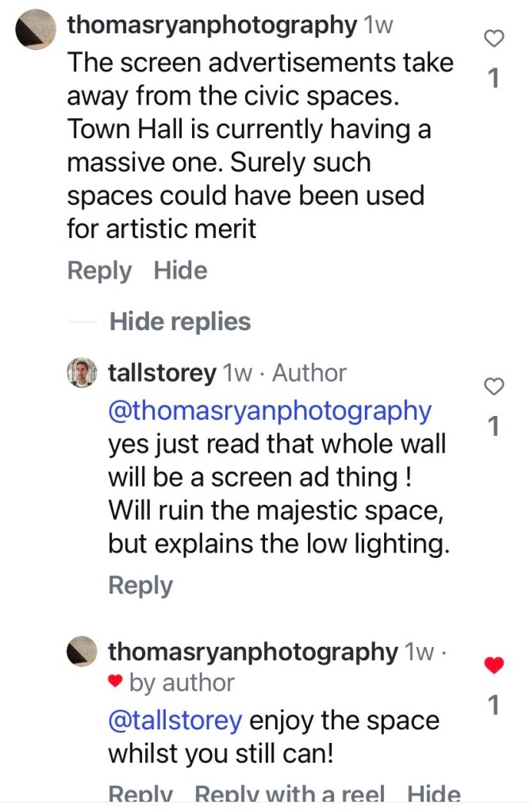This screenshot has height=812, width=530.
Task: Reply to tallstorey's screen ad comment
Action: coord(140,585)
